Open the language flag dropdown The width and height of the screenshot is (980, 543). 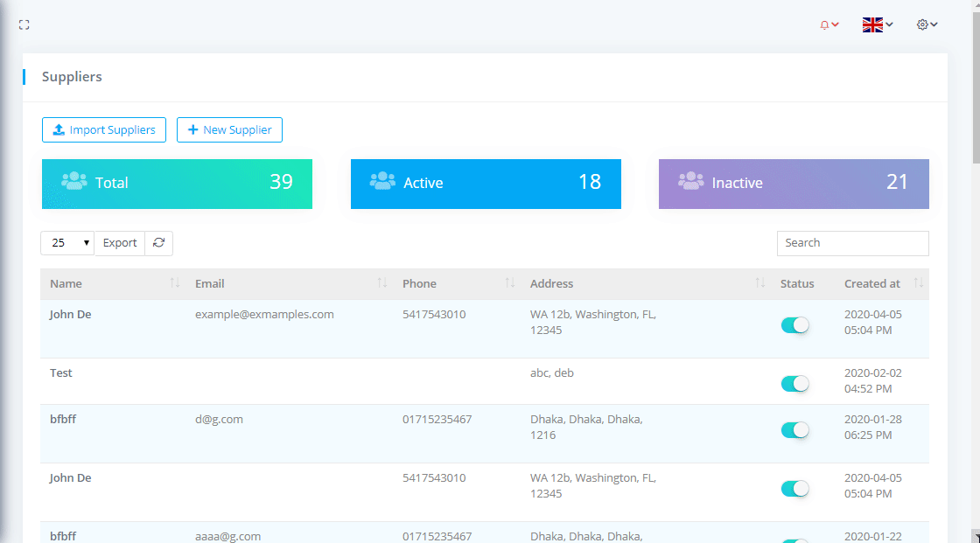[877, 25]
